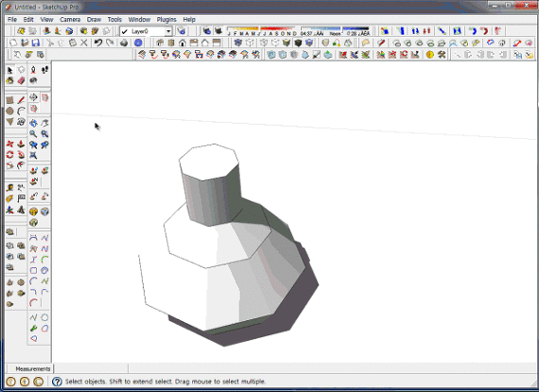Viewport: 539px width, 392px height.
Task: Select the Eraser tool
Action: click(x=22, y=80)
